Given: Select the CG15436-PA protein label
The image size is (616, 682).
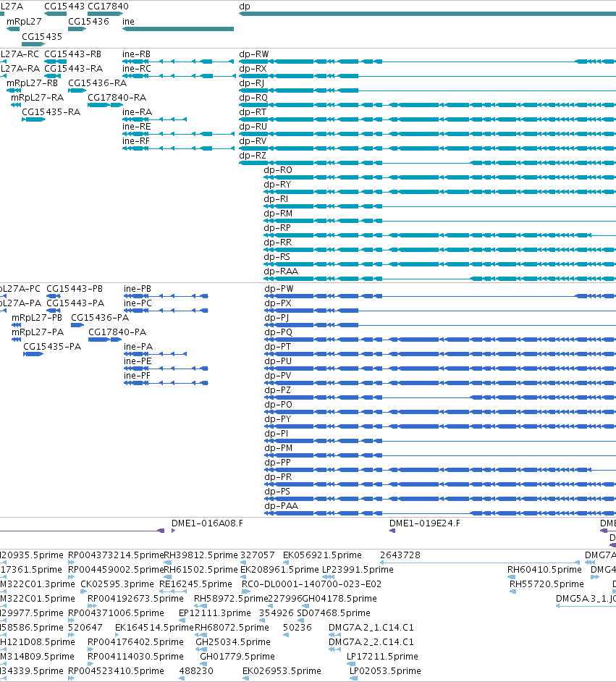Looking at the screenshot, I should click(100, 318).
